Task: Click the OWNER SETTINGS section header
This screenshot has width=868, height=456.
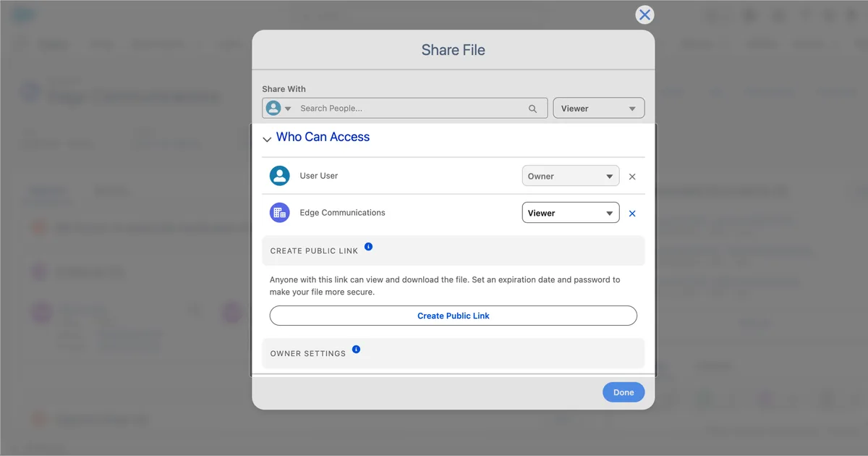Action: point(454,353)
